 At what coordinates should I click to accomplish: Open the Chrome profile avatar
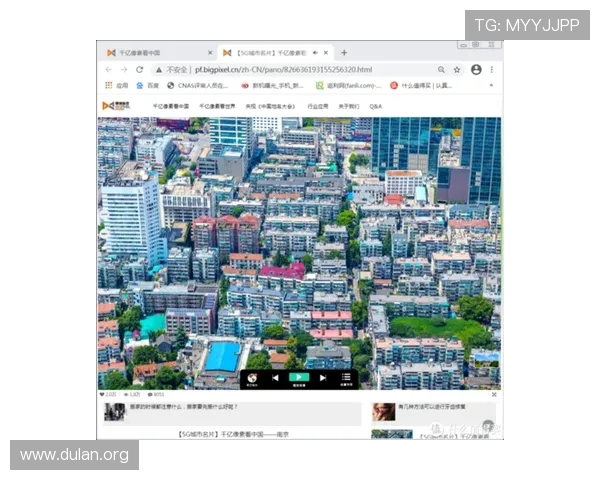tap(476, 70)
